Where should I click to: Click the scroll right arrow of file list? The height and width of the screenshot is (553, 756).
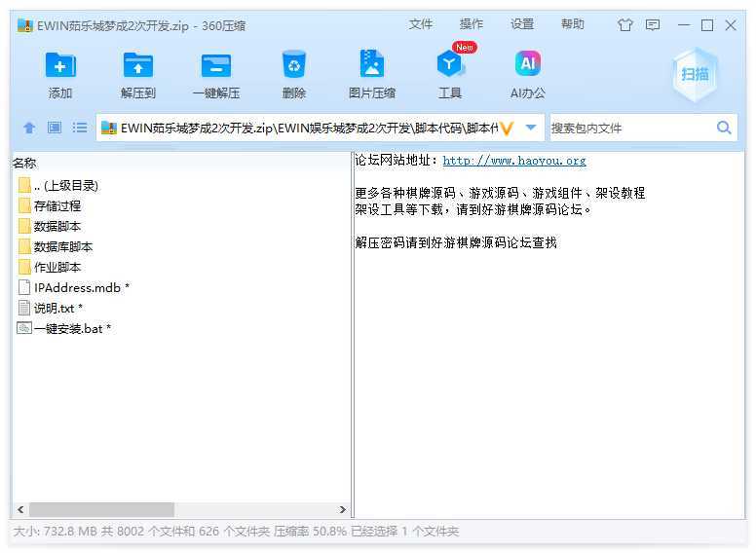343,509
